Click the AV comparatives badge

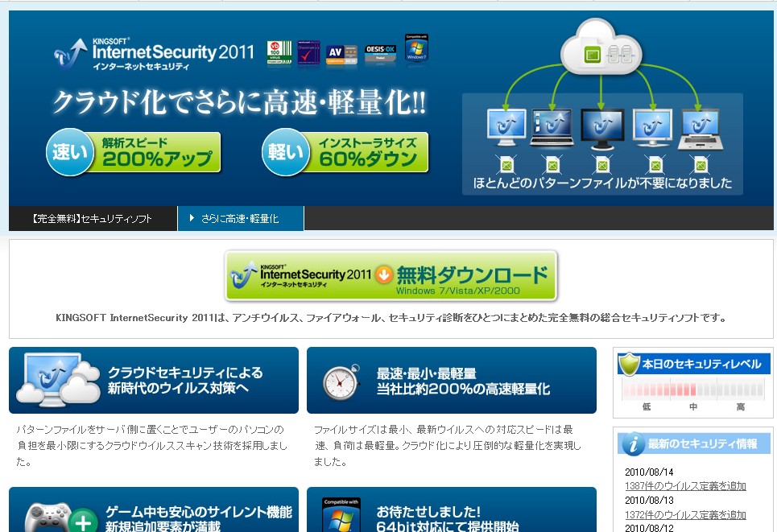[341, 55]
